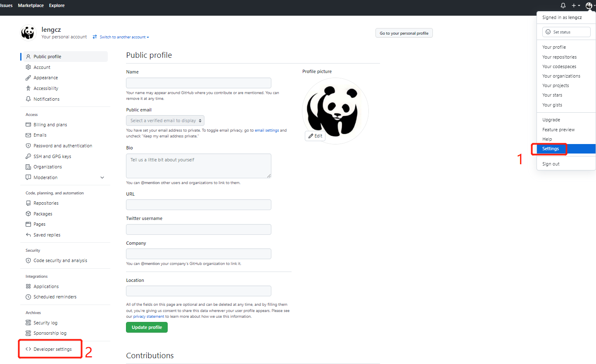
Task: Open the plus create-new menu
Action: [x=576, y=5]
